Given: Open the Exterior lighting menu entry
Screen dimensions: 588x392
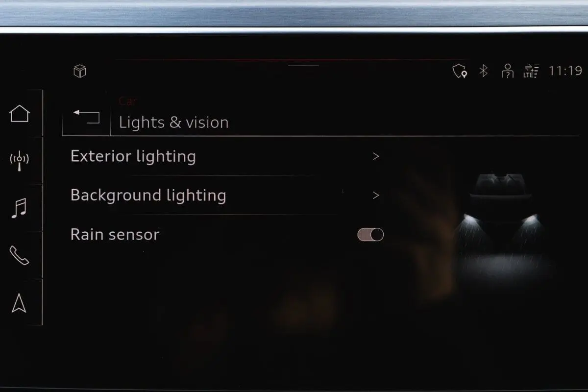Looking at the screenshot, I should point(225,156).
